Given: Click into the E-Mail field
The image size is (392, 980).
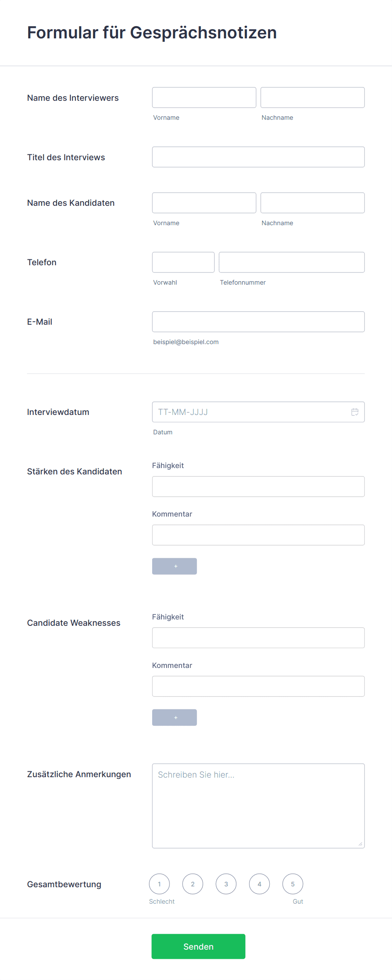Looking at the screenshot, I should pos(258,322).
